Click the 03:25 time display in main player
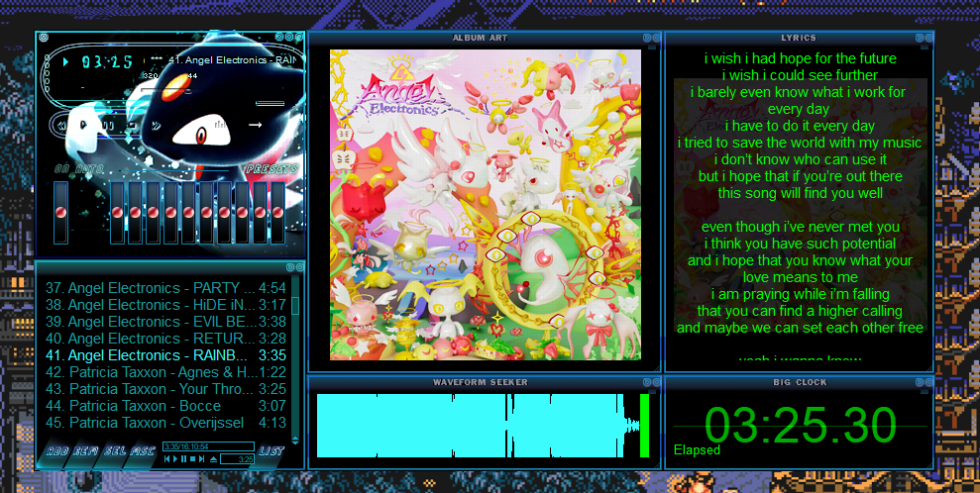980x493 pixels. [107, 61]
